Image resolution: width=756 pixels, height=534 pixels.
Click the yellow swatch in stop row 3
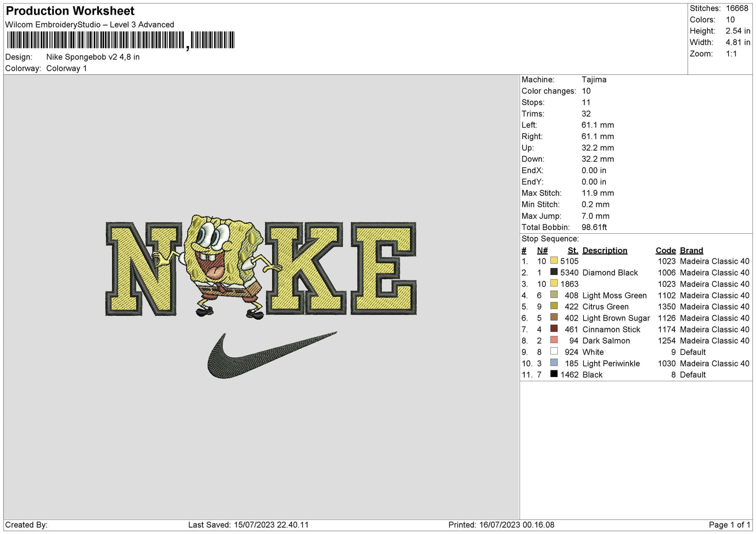click(554, 283)
